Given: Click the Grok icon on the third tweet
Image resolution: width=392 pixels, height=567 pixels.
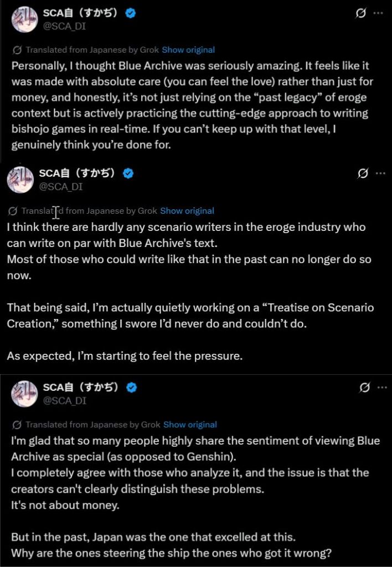Looking at the screenshot, I should coord(364,388).
